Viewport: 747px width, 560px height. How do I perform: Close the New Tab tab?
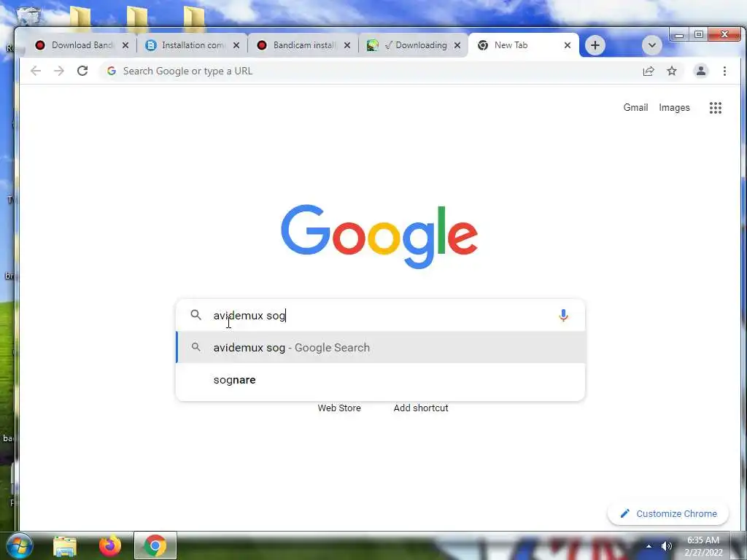pos(568,45)
